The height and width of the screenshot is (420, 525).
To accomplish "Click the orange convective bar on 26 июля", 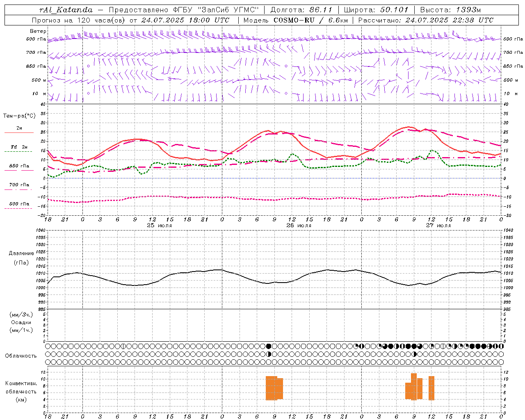I will 274,388.
